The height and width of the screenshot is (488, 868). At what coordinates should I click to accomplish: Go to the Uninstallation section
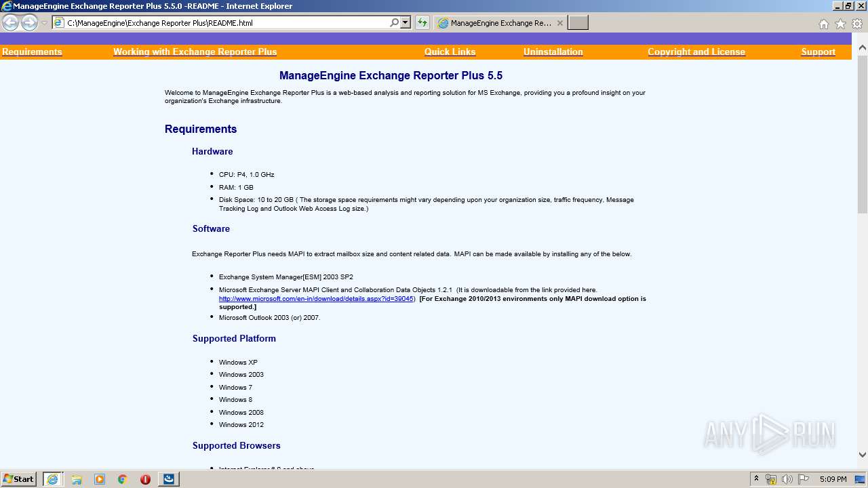553,52
